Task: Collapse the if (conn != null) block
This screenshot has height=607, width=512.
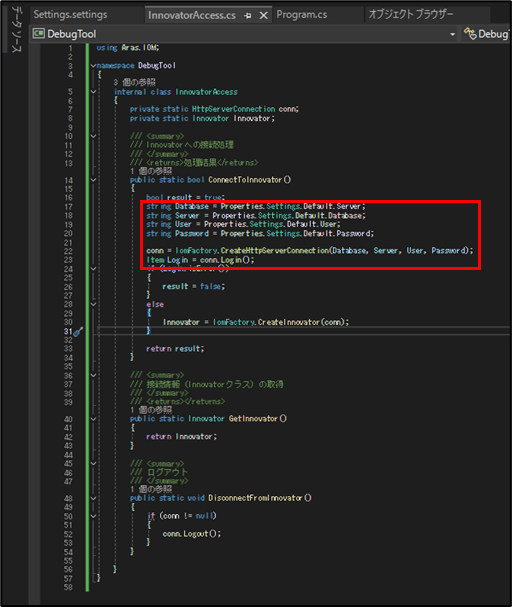Action: tap(93, 516)
